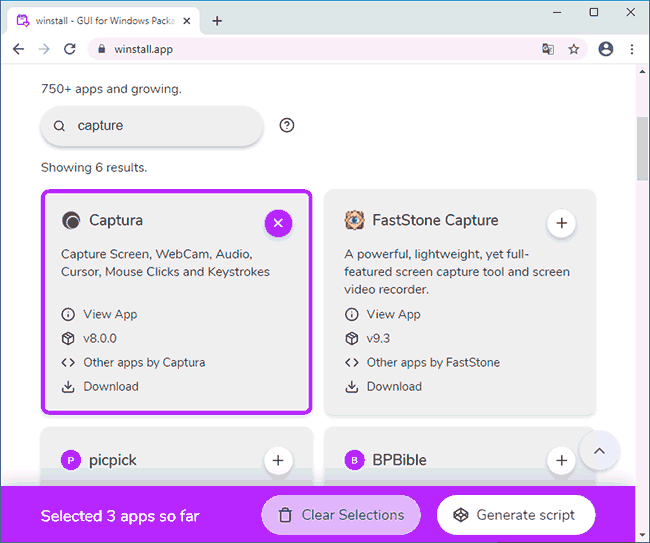Click the info icon beside FastStone View App

click(x=352, y=314)
